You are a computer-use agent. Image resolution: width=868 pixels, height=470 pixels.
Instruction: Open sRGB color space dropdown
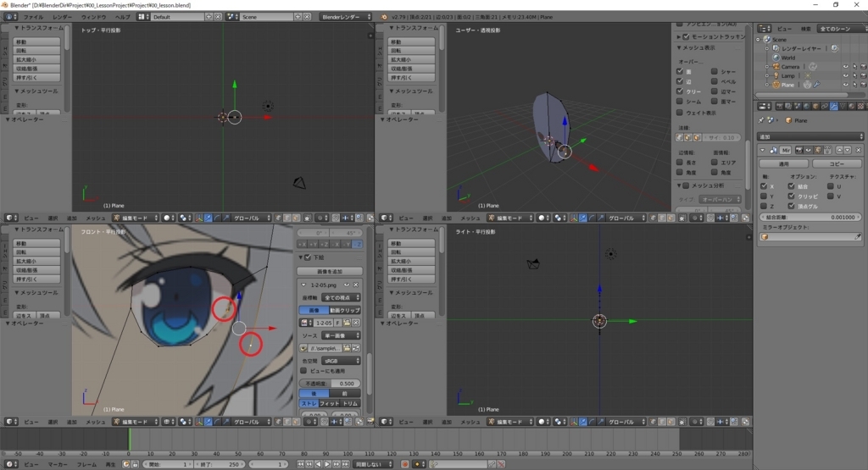click(x=341, y=361)
